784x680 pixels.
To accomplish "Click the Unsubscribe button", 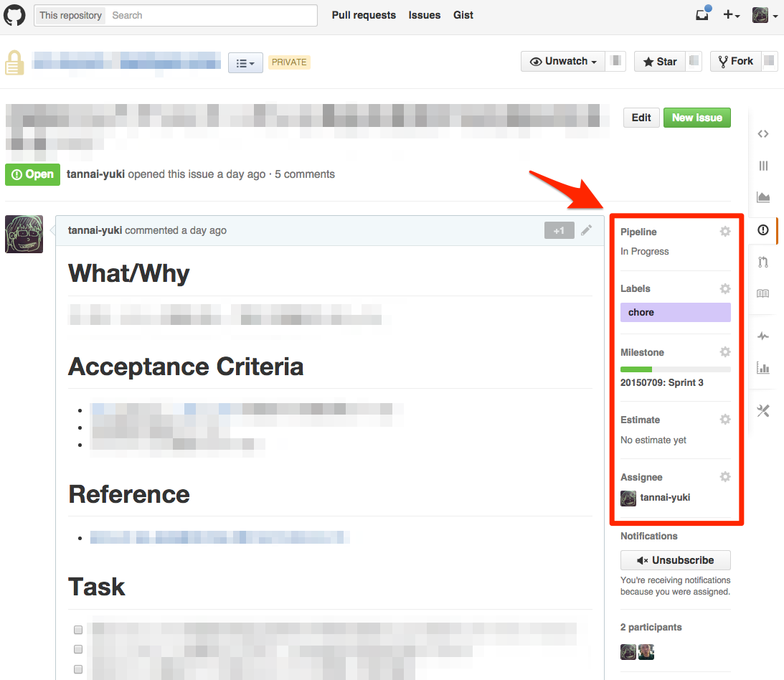I will [675, 559].
